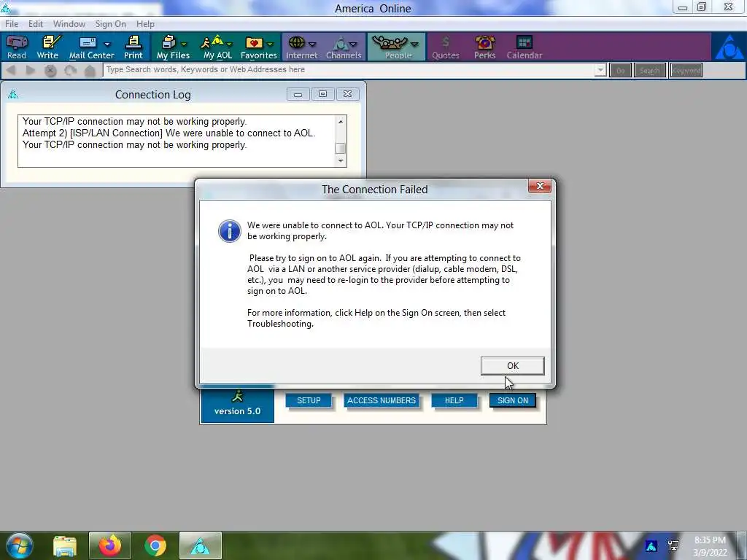Click the browser Back arrow
The image size is (747, 560).
12,71
